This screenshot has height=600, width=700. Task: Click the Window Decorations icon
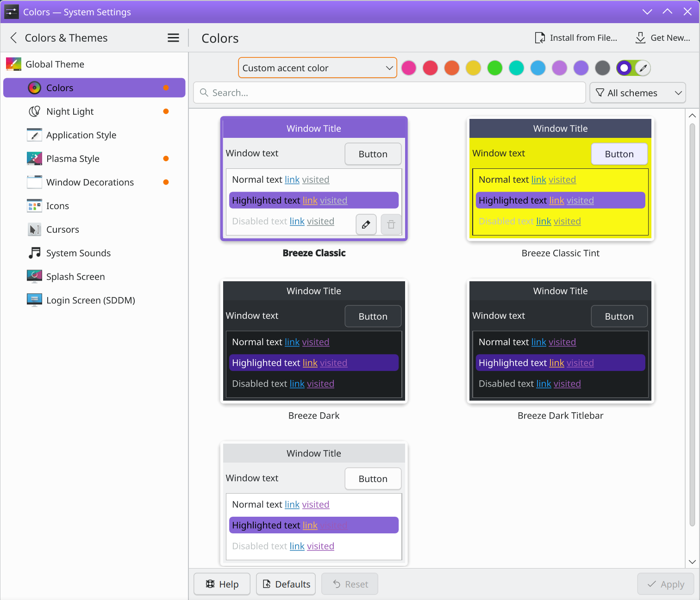click(x=34, y=182)
